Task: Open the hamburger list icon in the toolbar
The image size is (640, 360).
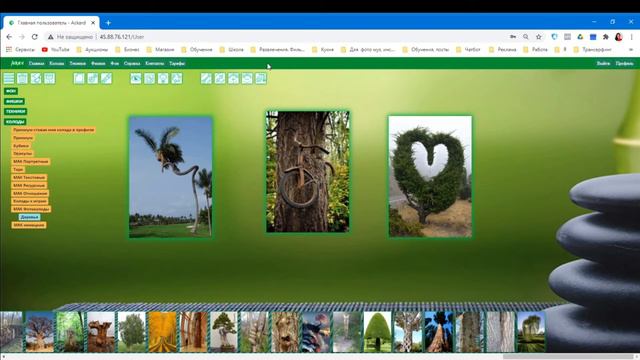Action: (x=9, y=78)
